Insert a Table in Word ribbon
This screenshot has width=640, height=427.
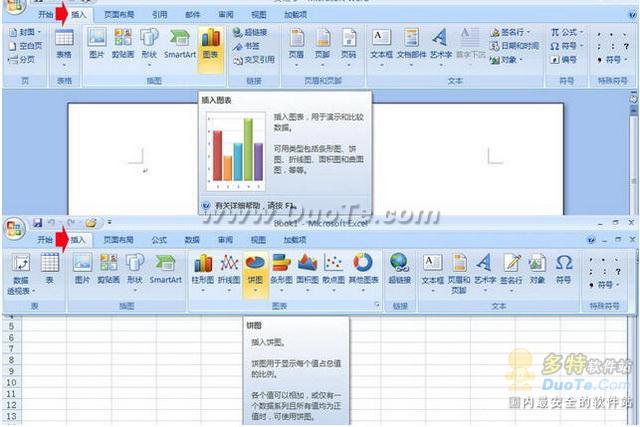(x=64, y=46)
